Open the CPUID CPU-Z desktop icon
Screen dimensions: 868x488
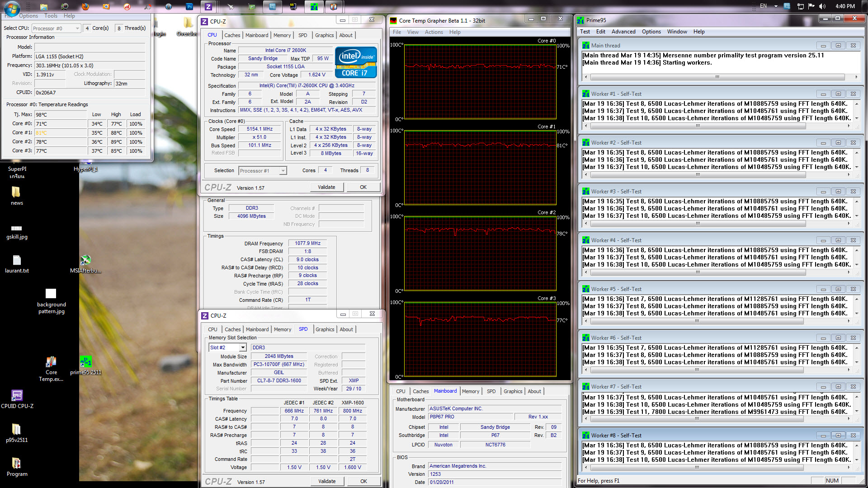[x=17, y=396]
